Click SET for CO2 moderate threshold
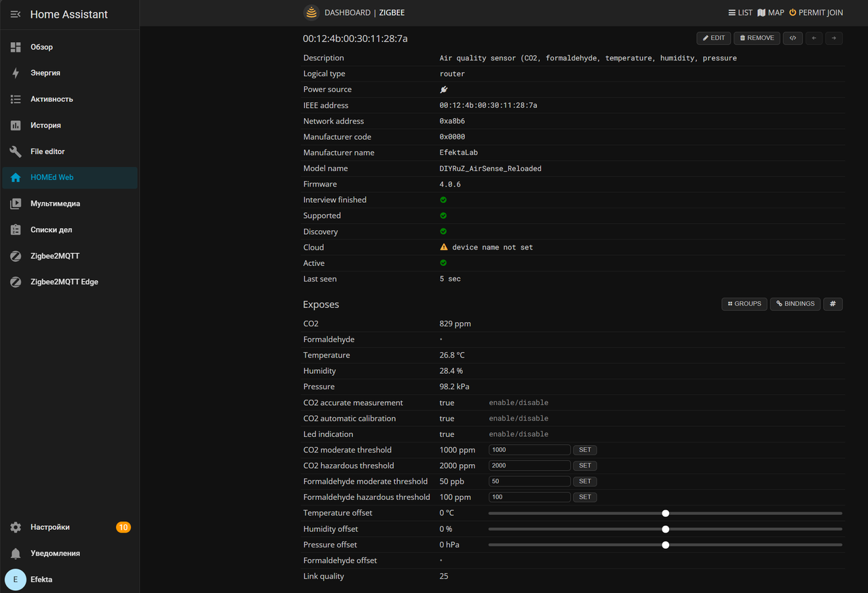 click(x=585, y=450)
